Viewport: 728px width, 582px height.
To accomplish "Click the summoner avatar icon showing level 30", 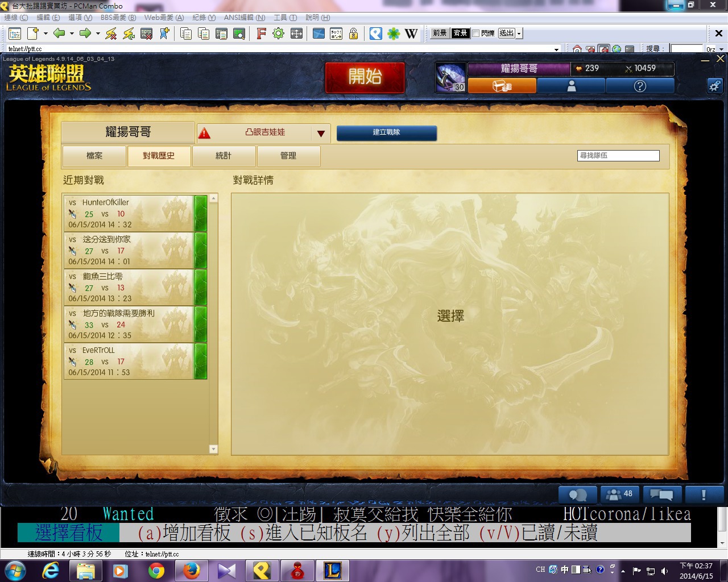I will [x=450, y=77].
